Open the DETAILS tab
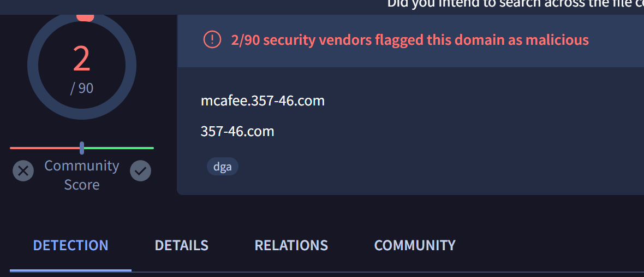Viewport: 644px width, 277px height. point(182,245)
